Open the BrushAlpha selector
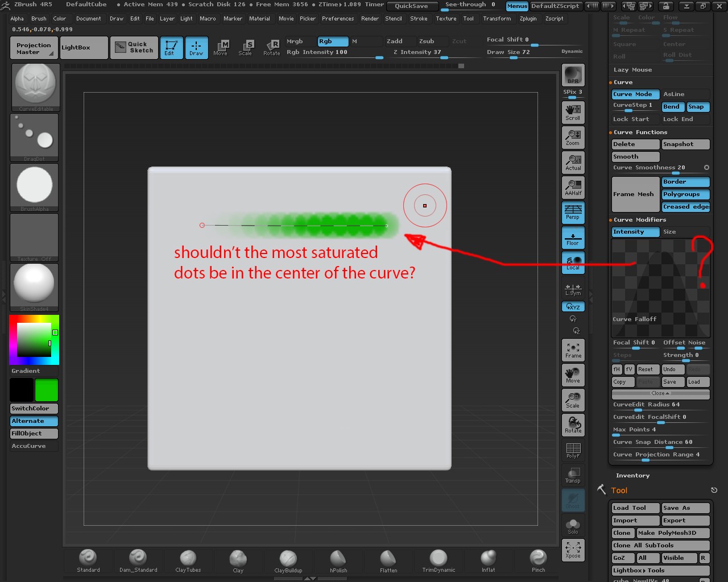Viewport: 728px width, 582px height. coord(34,188)
